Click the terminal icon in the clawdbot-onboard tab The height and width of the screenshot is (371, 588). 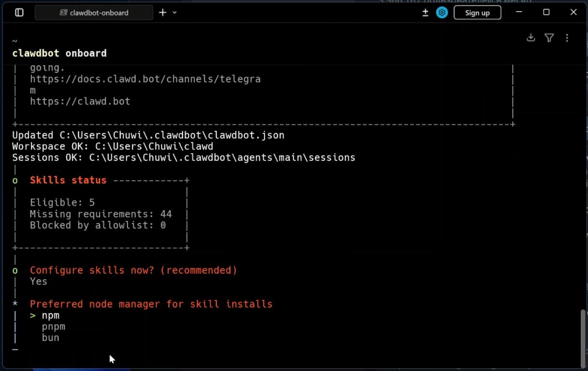[x=63, y=13]
